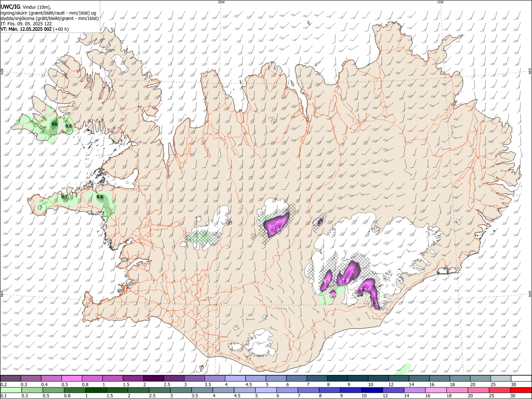
Task: Click the '1.0' rain value in the Westfjords
Action: tap(54, 124)
